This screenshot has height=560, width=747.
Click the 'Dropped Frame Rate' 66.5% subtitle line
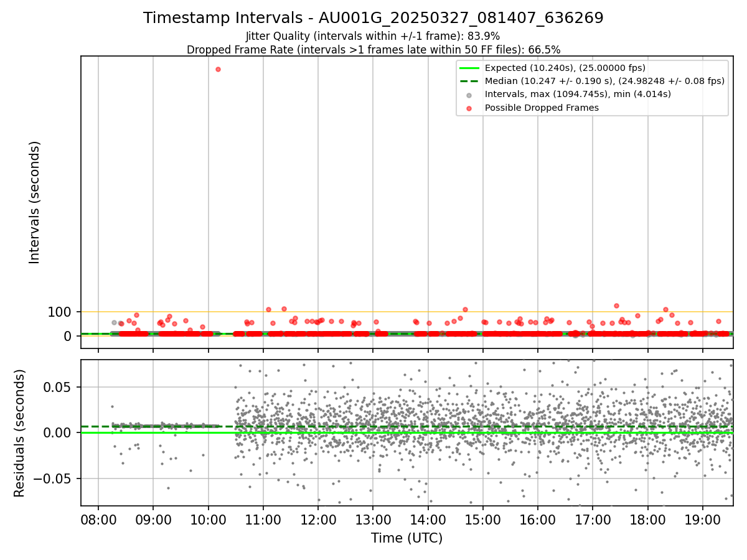point(374,50)
